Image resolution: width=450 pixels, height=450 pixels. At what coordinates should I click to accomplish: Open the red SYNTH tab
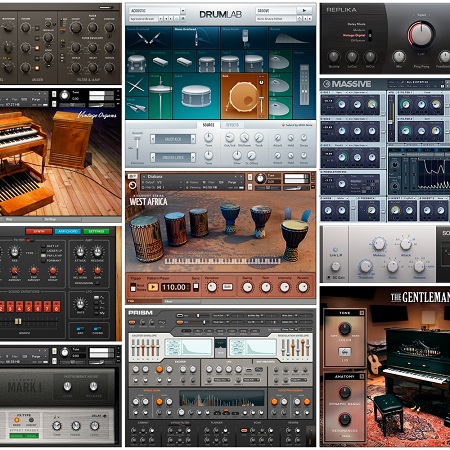[39, 231]
